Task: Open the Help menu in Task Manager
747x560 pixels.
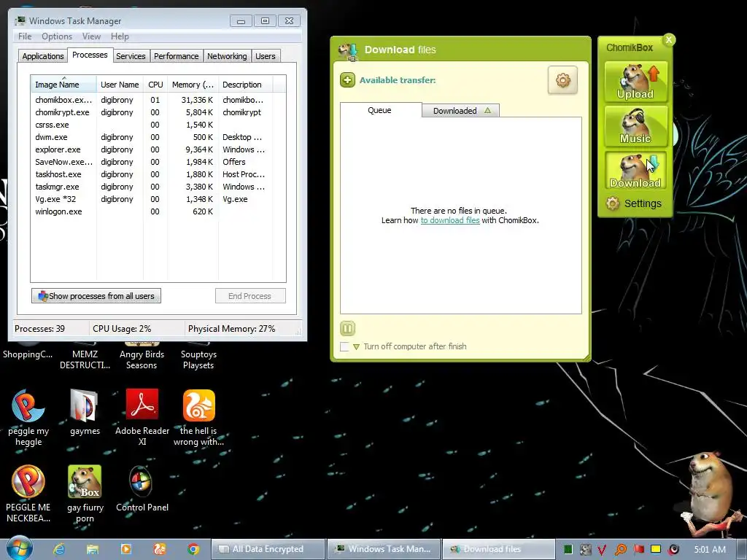Action: coord(120,36)
